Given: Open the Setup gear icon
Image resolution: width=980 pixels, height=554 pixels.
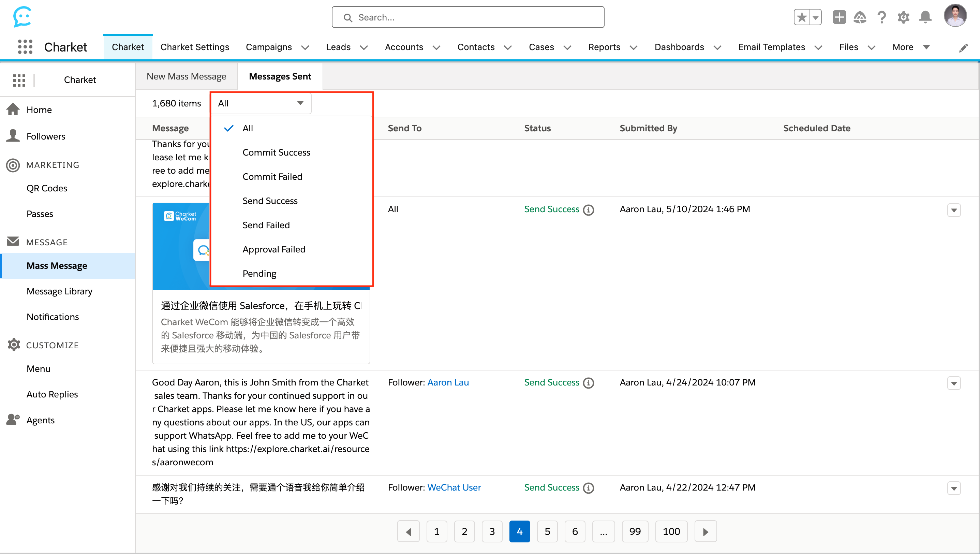Looking at the screenshot, I should pos(904,17).
